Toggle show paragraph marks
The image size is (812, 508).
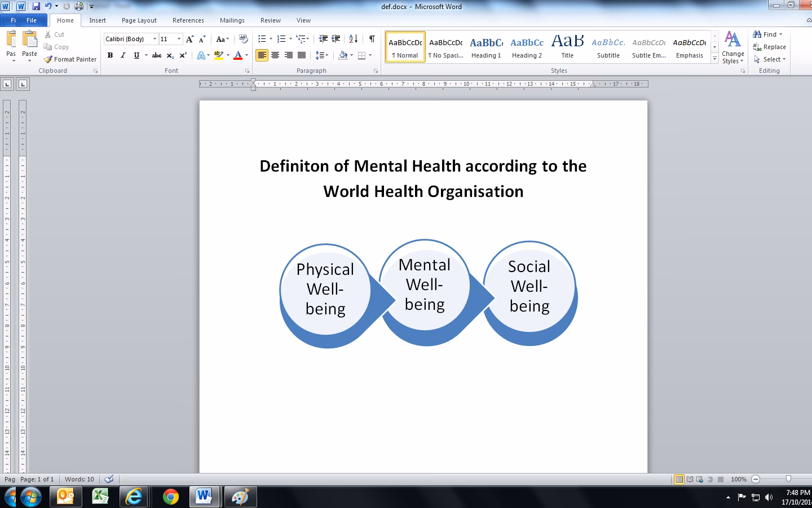(x=372, y=39)
